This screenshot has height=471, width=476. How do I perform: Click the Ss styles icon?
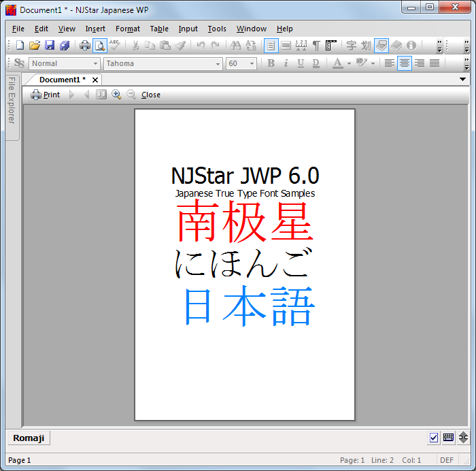click(19, 63)
